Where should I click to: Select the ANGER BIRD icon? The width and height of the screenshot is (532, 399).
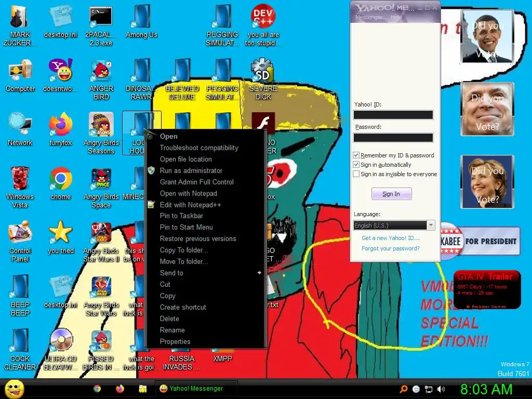(101, 80)
